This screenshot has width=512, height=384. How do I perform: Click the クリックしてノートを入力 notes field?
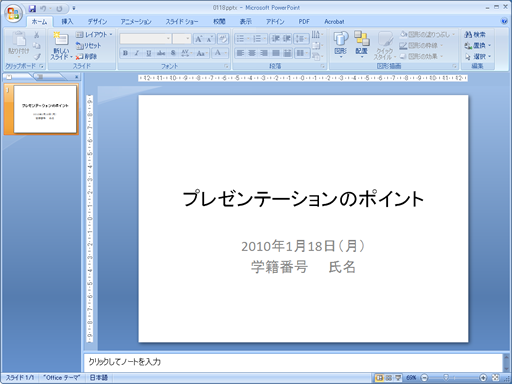pos(293,362)
